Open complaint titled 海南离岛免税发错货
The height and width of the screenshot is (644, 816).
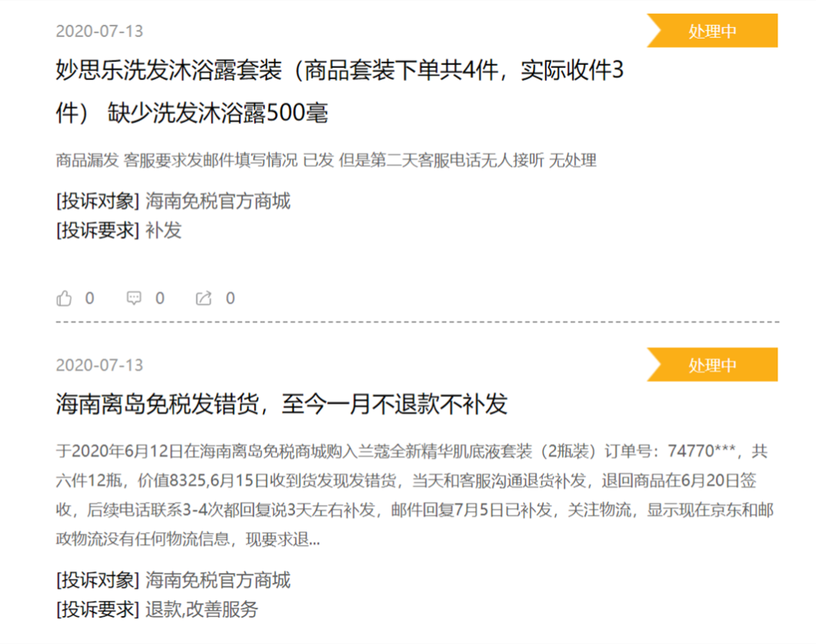click(282, 404)
